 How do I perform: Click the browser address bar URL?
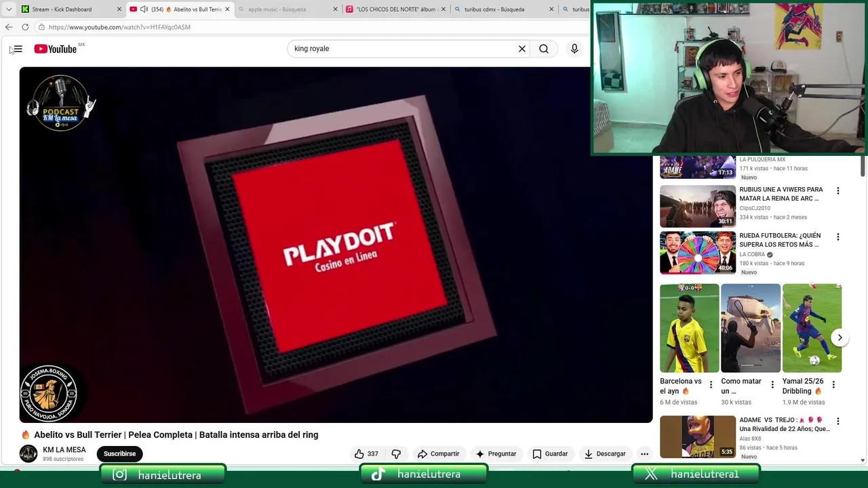(x=119, y=27)
